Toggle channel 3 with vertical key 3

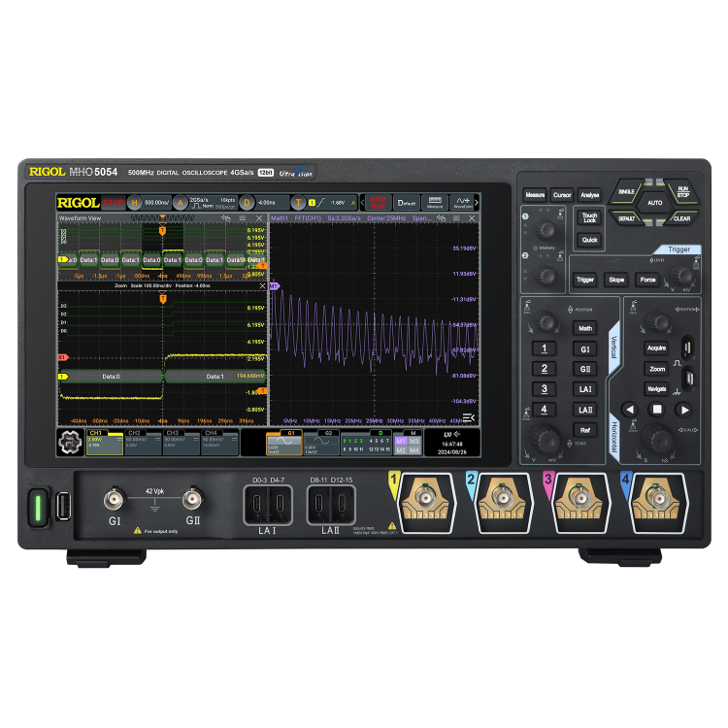(x=545, y=389)
